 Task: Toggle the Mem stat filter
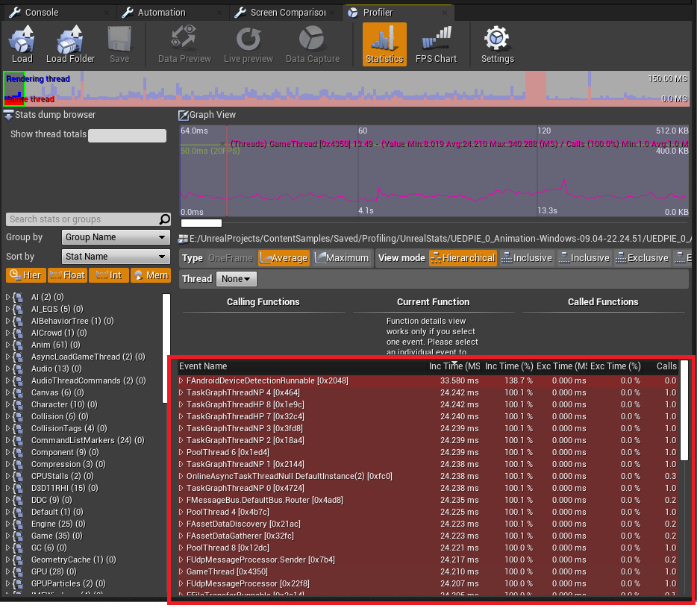point(151,275)
